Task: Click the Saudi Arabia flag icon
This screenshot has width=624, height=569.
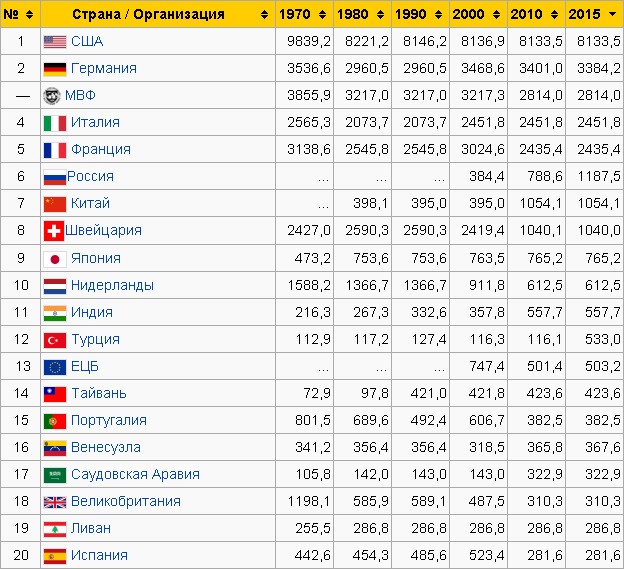Action: [55, 475]
